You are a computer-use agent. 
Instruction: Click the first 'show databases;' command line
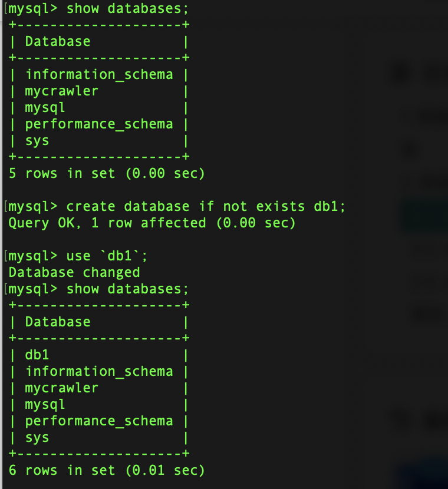[x=127, y=8]
